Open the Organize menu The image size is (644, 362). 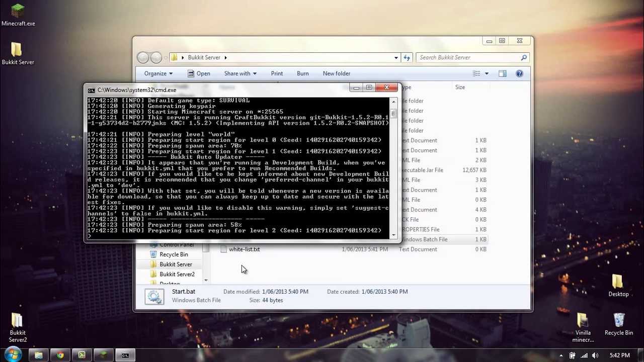pos(158,73)
